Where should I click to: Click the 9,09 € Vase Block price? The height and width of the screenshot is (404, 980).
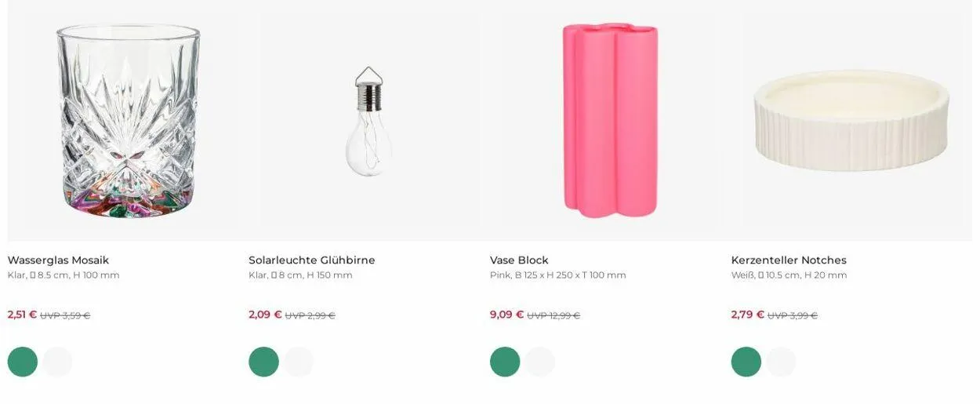pos(506,315)
